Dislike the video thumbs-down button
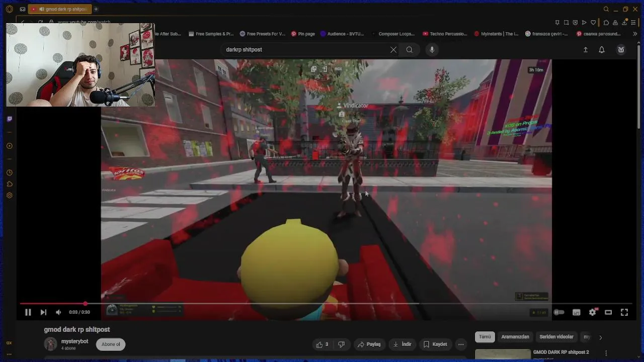The width and height of the screenshot is (644, 362). [341, 344]
